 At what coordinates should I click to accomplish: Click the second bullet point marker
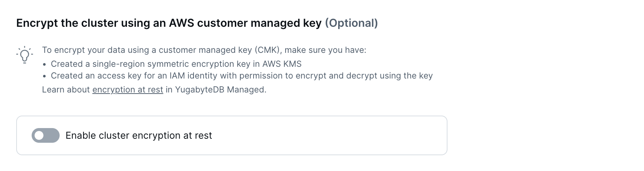point(45,76)
